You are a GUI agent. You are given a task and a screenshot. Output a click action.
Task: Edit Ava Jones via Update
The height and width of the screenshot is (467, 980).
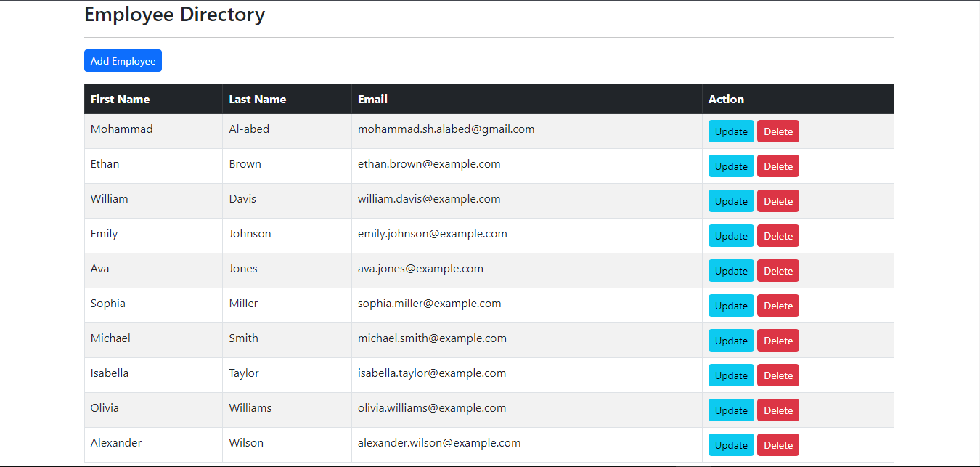[x=731, y=271]
